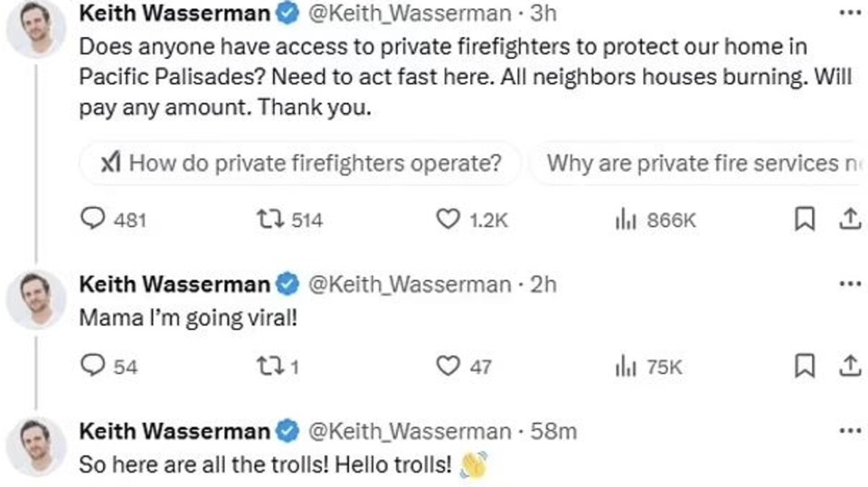
Task: Like the private firefighters tweet
Action: 448,220
